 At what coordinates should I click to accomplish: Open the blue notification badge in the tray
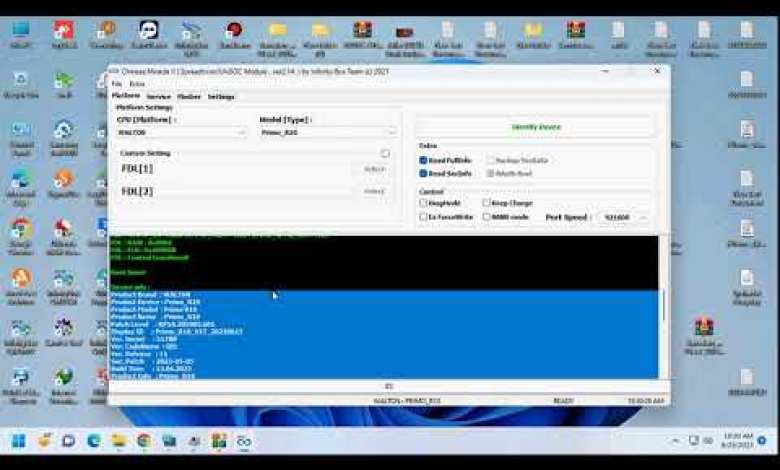[x=762, y=441]
